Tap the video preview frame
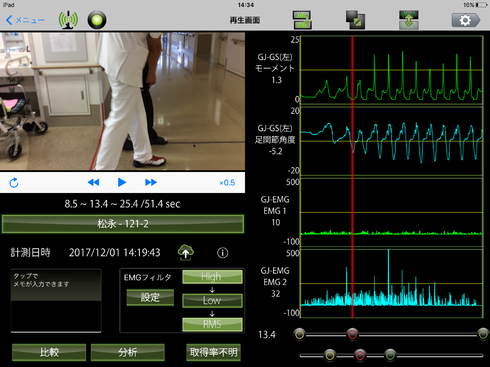Image resolution: width=490 pixels, height=367 pixels. (x=122, y=101)
